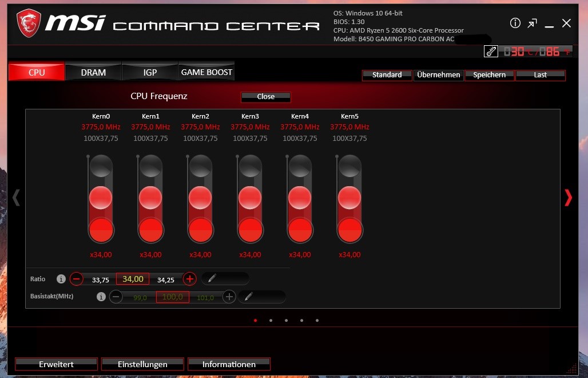Viewport: 588px width, 378px height.
Task: Click the detach window arrow icon
Action: (x=532, y=23)
